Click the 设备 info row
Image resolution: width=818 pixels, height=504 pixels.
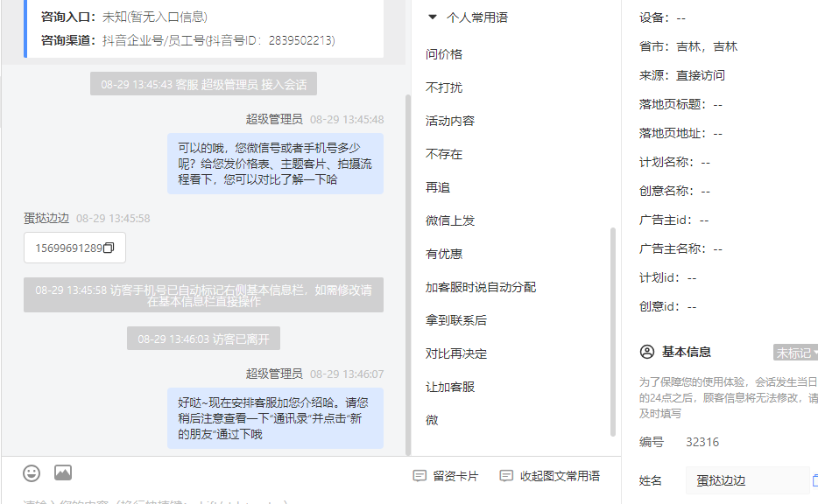[662, 17]
